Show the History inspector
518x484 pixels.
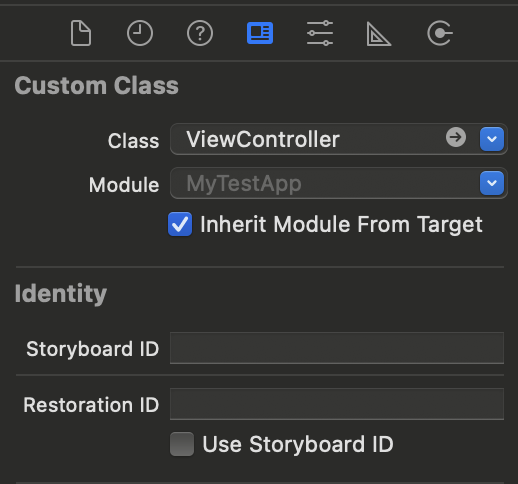[x=140, y=33]
